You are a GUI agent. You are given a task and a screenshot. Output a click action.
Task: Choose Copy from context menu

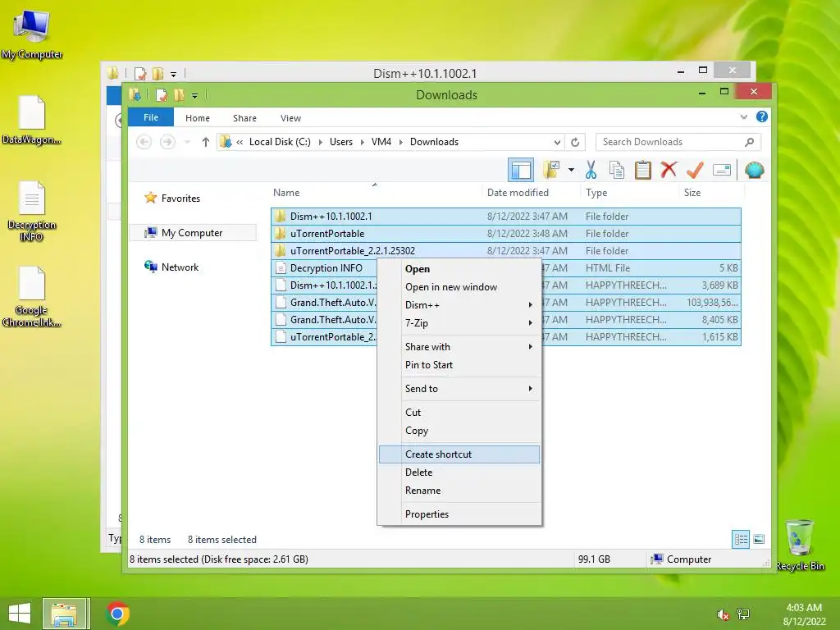coord(459,431)
